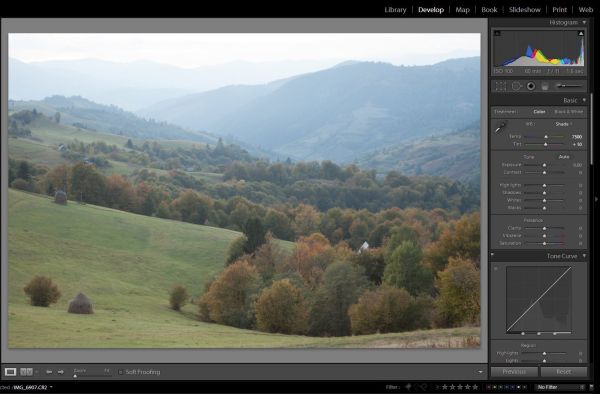Viewport: 600px width, 394px height.
Task: Open the Shade white balance preset menu
Action: (x=564, y=124)
